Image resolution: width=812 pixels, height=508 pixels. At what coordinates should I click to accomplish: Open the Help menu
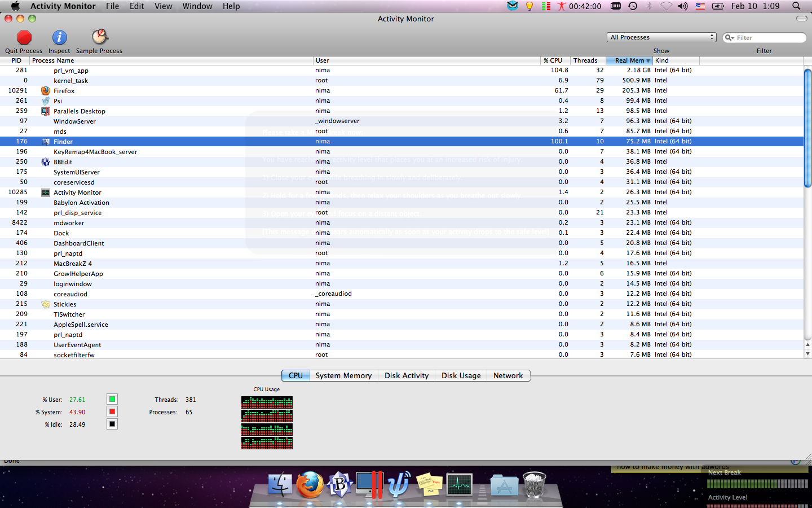pos(231,6)
